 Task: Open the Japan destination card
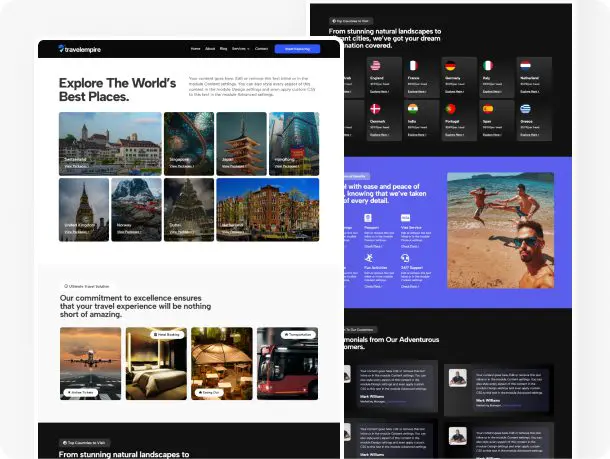tap(241, 143)
